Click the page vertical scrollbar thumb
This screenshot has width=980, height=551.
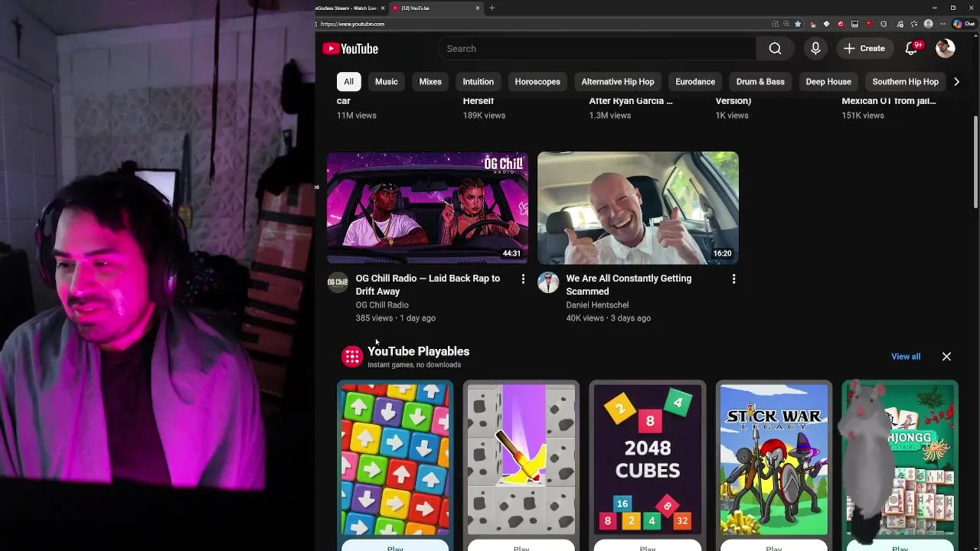point(975,161)
